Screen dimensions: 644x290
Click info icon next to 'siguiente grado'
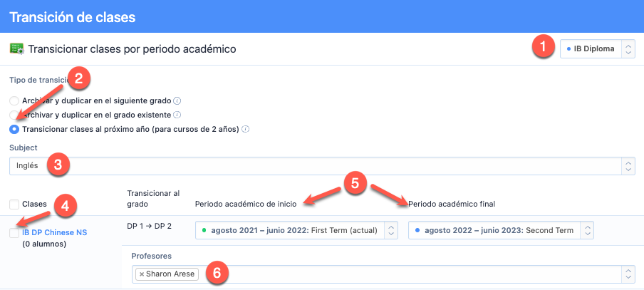pos(177,100)
